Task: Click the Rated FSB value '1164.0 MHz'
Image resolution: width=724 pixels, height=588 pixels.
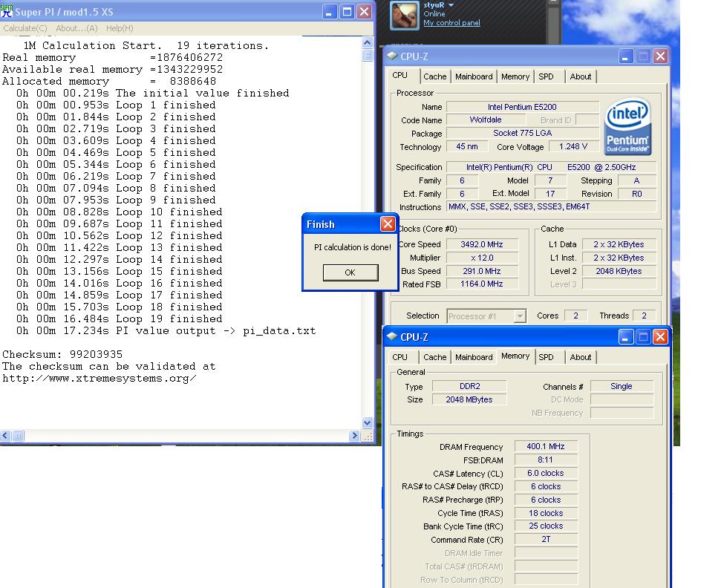Action: click(482, 284)
